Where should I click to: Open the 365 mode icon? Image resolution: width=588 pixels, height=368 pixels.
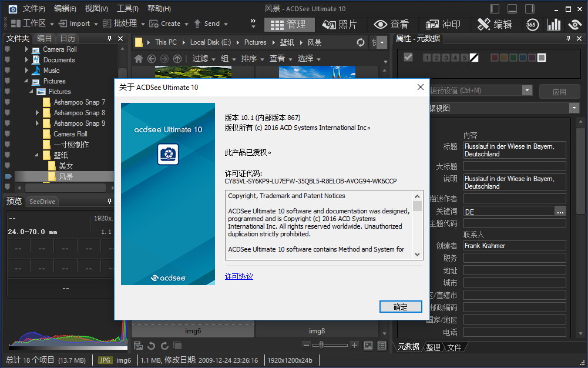(x=532, y=24)
